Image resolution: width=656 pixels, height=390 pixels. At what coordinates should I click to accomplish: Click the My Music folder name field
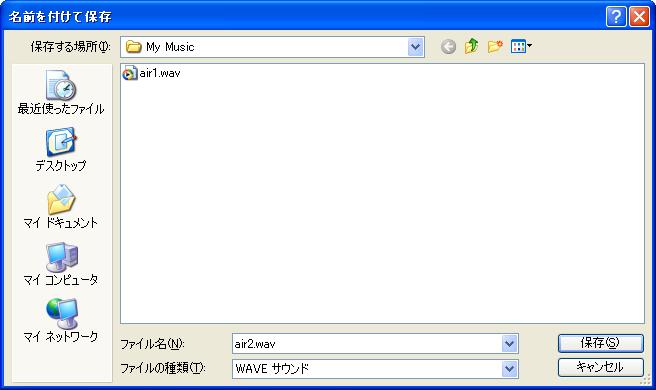264,47
